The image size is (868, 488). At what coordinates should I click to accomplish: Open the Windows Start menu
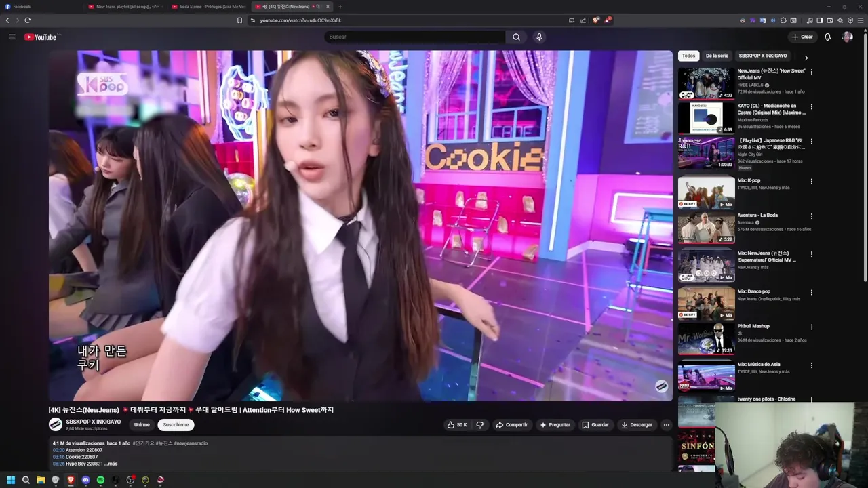[10, 480]
